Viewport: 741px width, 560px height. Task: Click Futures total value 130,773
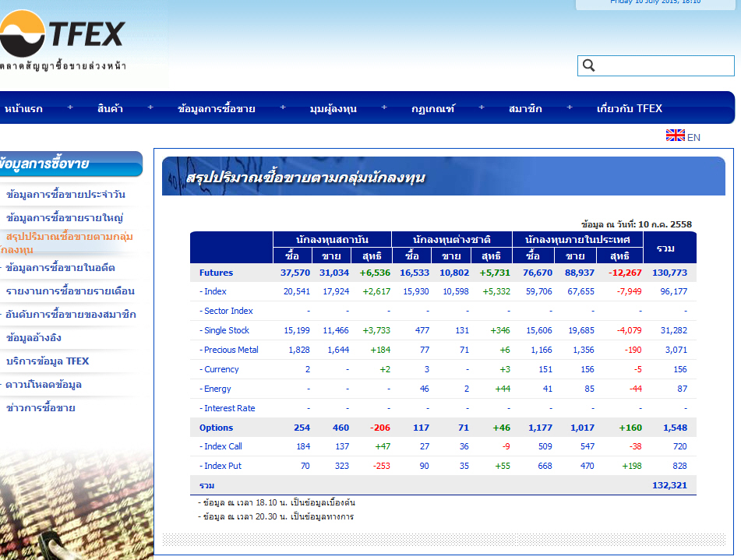pos(669,273)
